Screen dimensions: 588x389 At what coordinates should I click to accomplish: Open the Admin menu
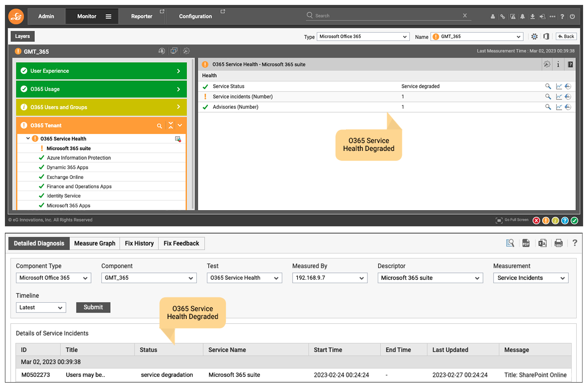(46, 16)
